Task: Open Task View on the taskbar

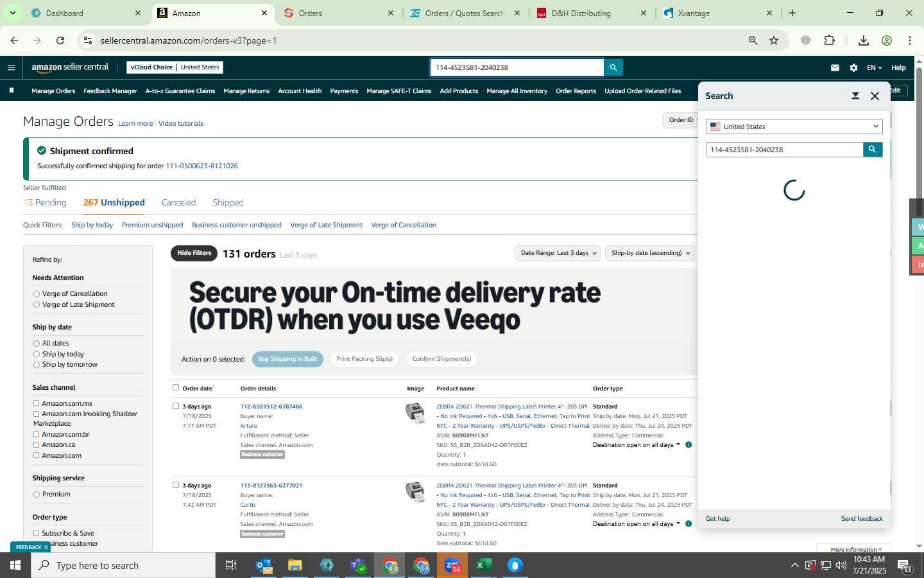Action: pos(231,565)
